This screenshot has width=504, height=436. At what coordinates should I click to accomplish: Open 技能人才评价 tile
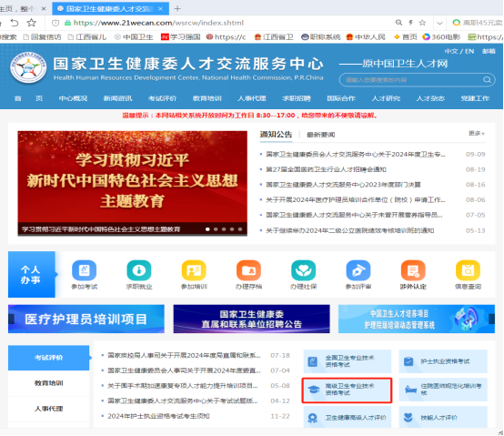pos(443,417)
